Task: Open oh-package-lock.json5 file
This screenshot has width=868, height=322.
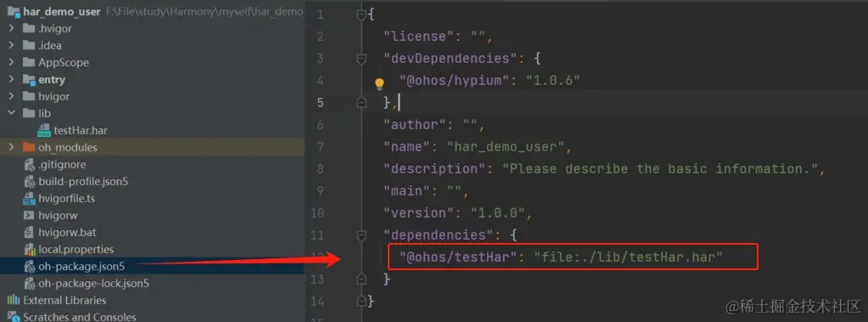Action: tap(93, 284)
